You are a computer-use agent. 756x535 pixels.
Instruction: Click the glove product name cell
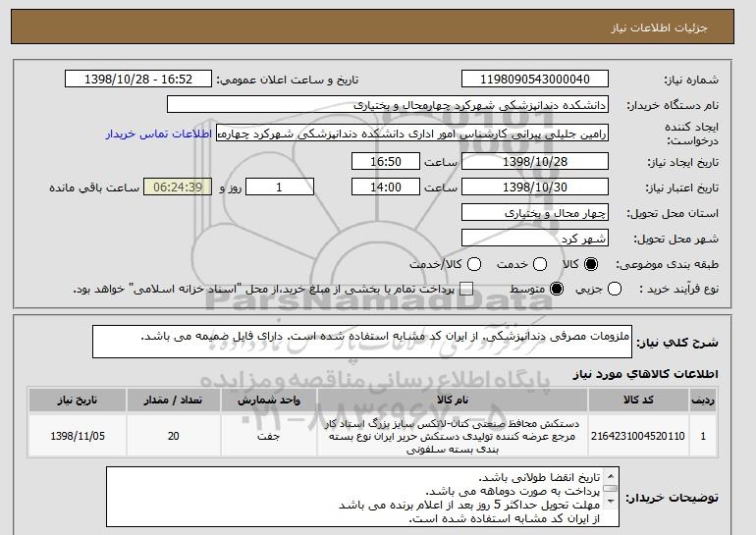point(453,436)
